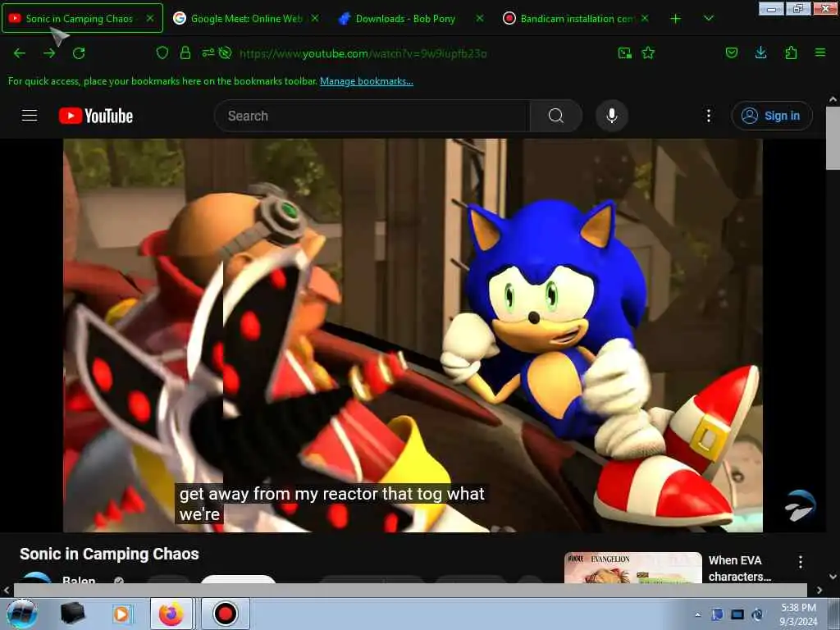Click the channel watermark in the video
The height and width of the screenshot is (630, 840).
(801, 505)
